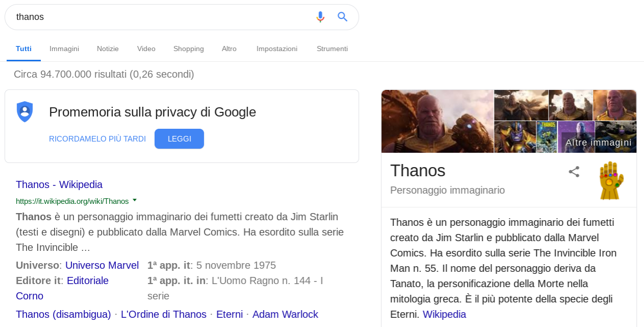Choose Ricordamelo più tardi

pyautogui.click(x=97, y=139)
